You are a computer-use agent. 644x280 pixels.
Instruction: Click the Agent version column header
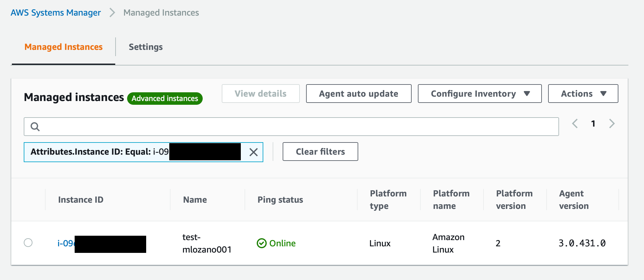pos(574,200)
